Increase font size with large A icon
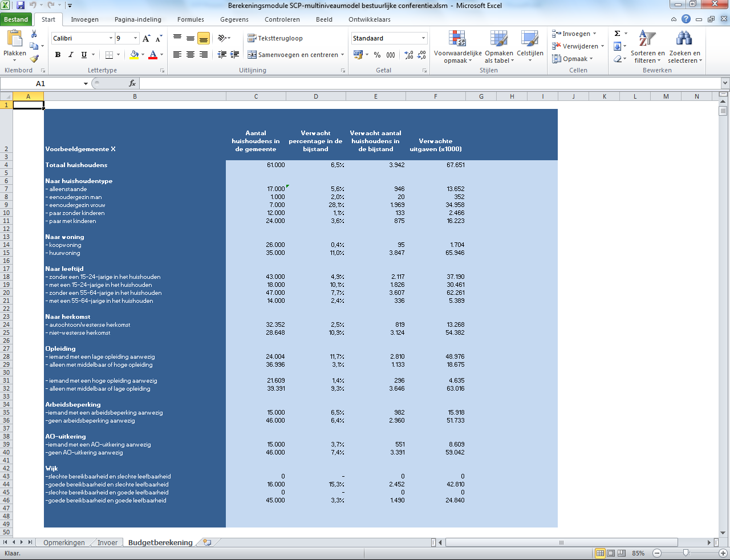730x560 pixels. (147, 38)
